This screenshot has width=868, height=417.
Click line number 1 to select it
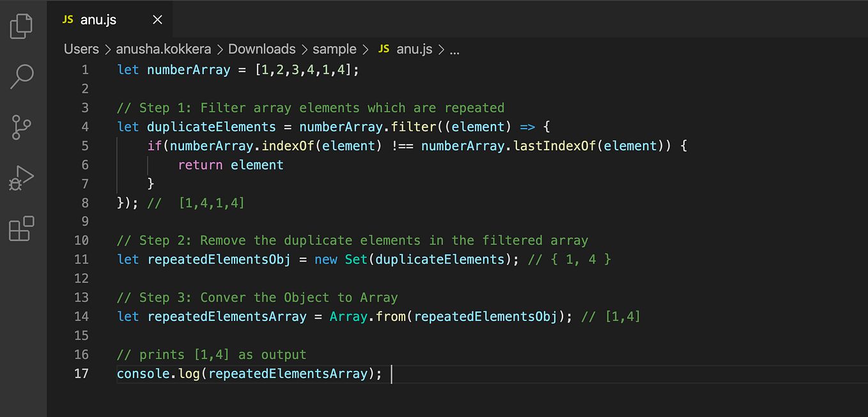(85, 69)
